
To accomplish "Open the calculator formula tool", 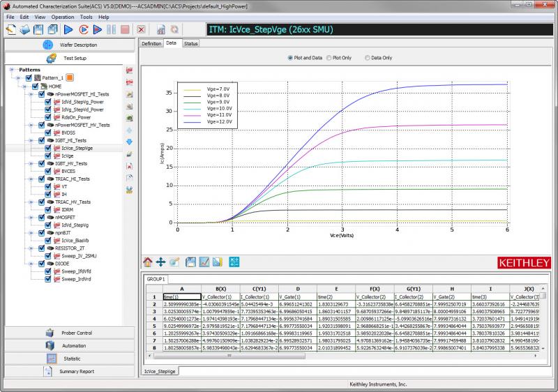I will (234, 262).
